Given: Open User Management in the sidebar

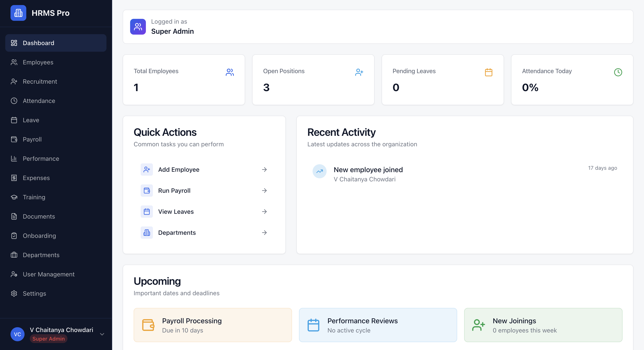Looking at the screenshot, I should point(56,274).
